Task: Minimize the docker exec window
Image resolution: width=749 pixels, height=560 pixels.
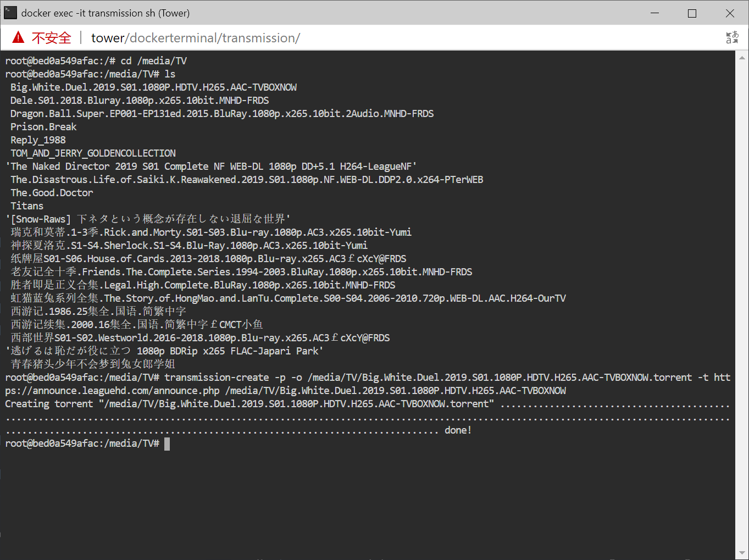Action: coord(654,13)
